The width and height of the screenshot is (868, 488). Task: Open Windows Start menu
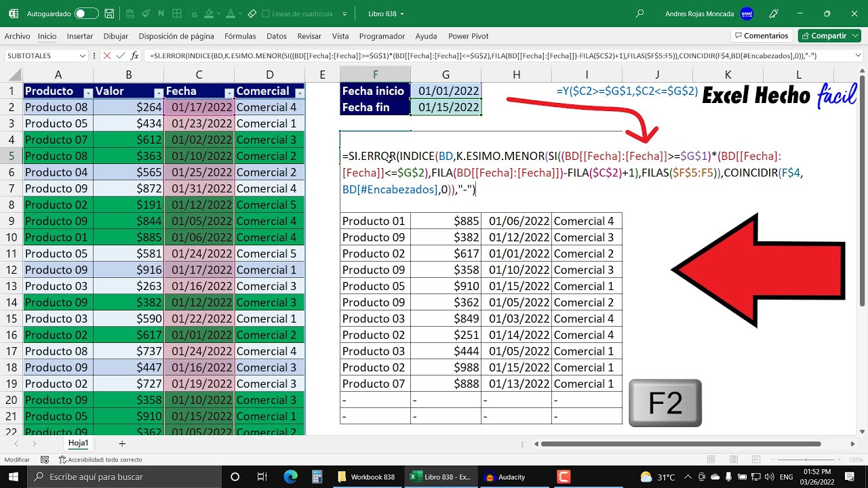14,477
